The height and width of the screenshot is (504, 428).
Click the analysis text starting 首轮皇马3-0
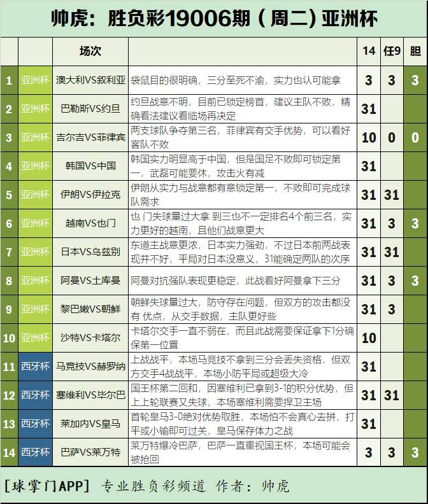tap(242, 424)
